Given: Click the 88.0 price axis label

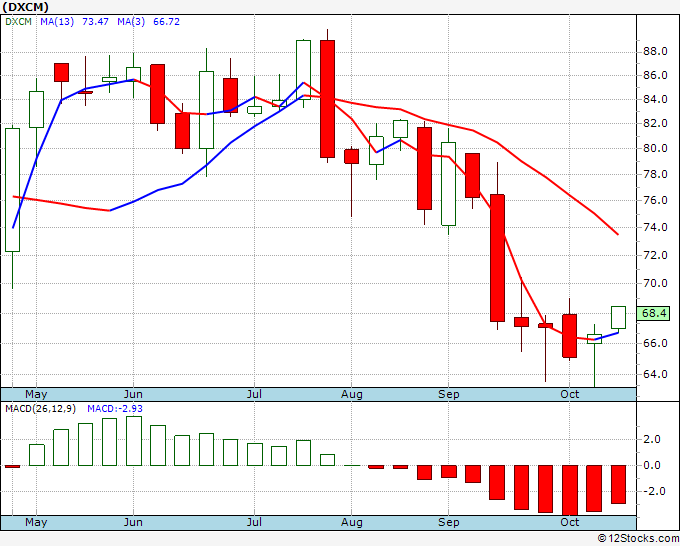Looking at the screenshot, I should (x=654, y=52).
